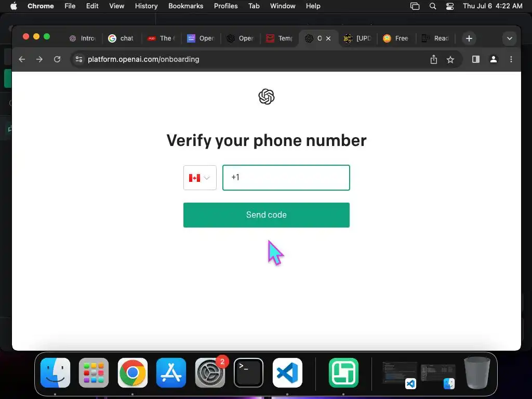Switch to the Google chat tab
The width and height of the screenshot is (532, 399).
coord(121,38)
